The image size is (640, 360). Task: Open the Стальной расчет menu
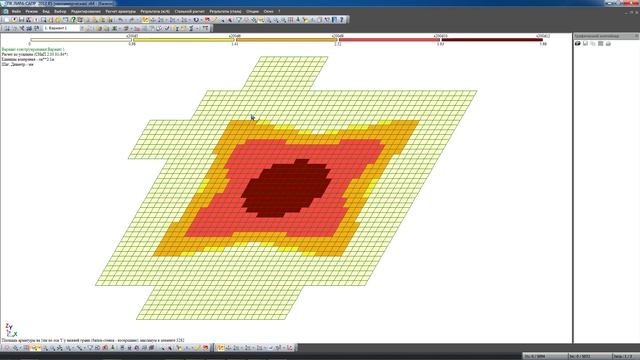tap(189, 11)
